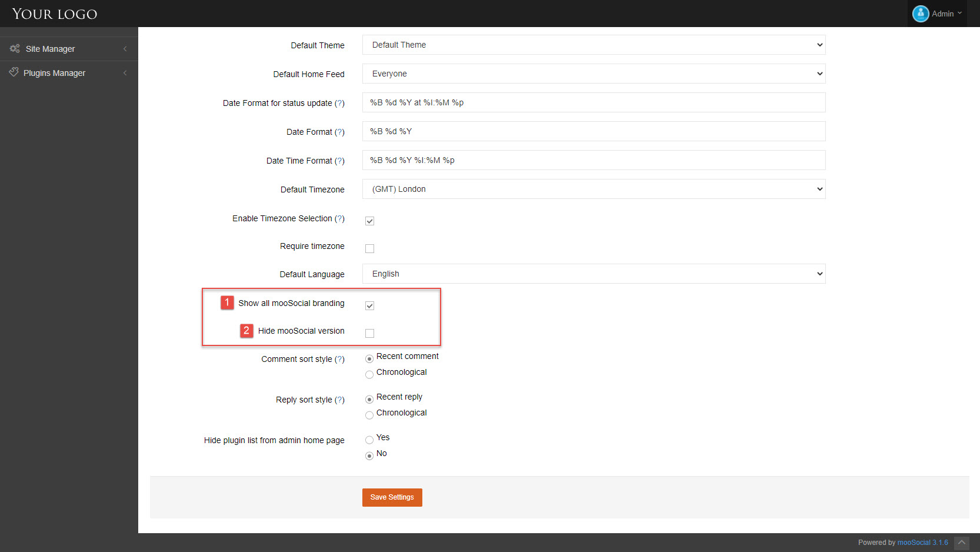Open the Default Timezone dropdown
This screenshot has height=552, width=980.
(594, 189)
